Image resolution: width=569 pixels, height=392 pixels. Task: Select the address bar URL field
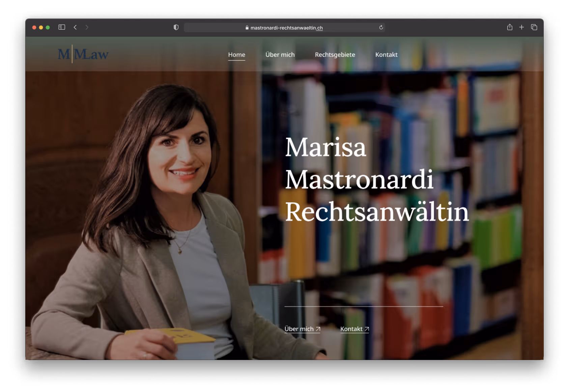point(284,28)
